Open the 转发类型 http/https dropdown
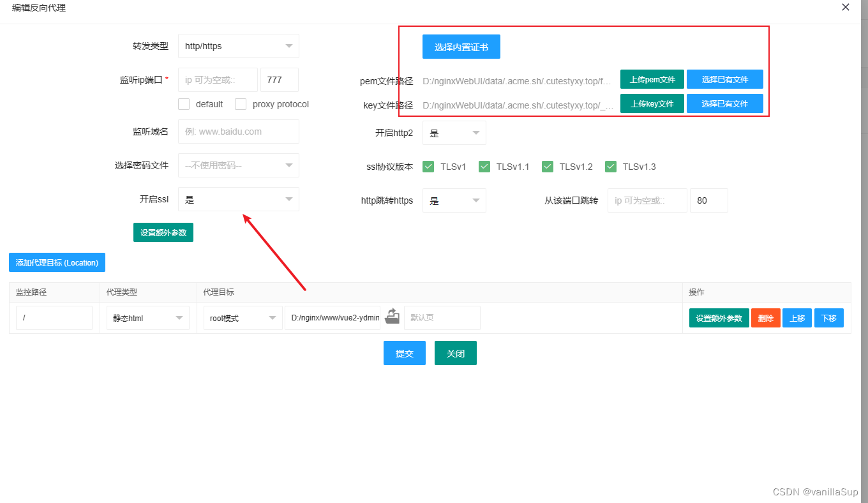868x503 pixels. pyautogui.click(x=239, y=46)
